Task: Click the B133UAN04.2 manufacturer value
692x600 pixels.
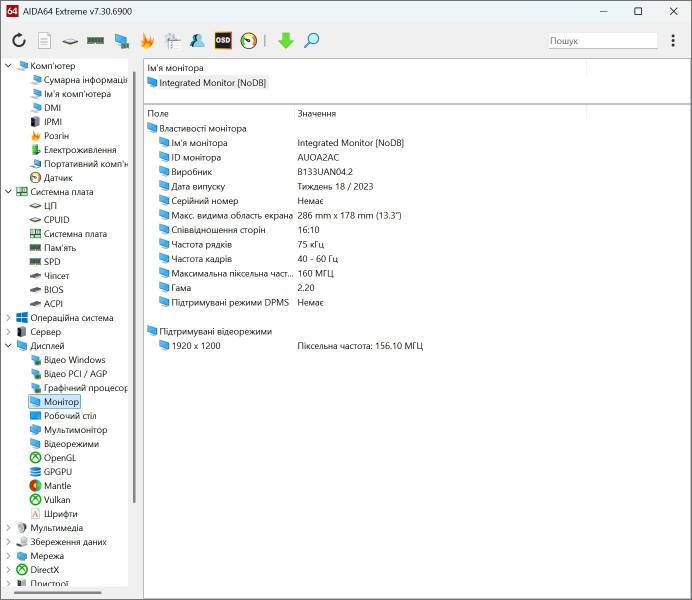Action: pos(325,172)
